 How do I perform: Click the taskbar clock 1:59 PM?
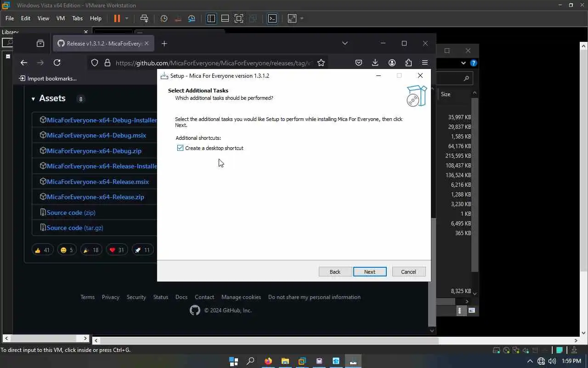pos(571,361)
